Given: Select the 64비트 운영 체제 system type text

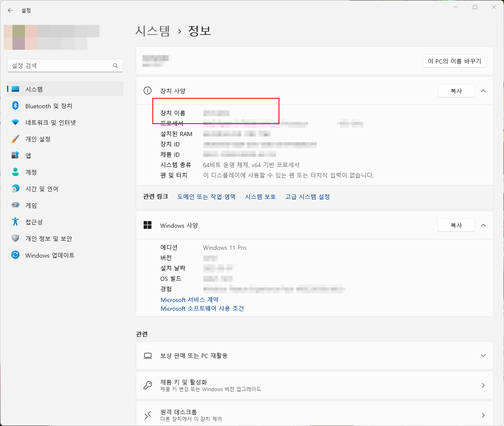Looking at the screenshot, I should click(x=251, y=165).
